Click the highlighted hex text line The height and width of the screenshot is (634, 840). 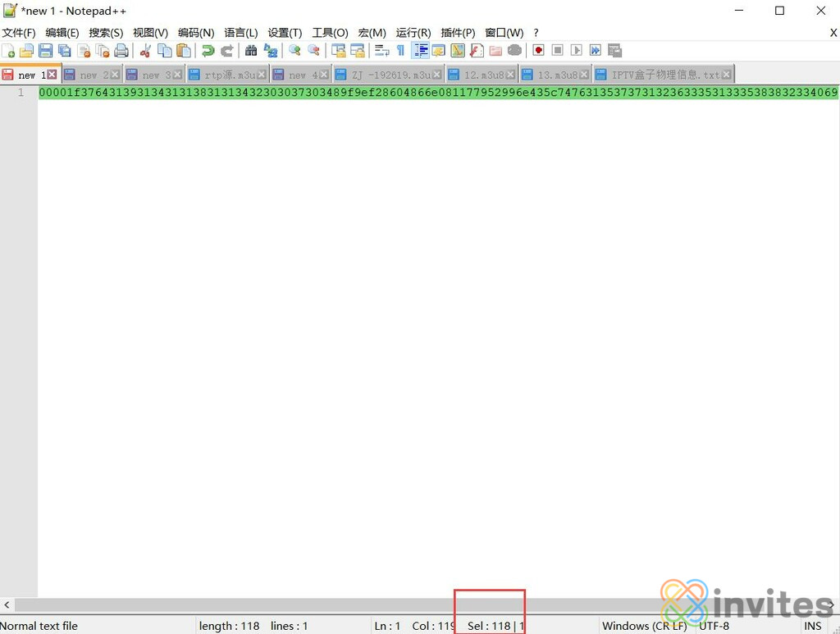(x=438, y=92)
